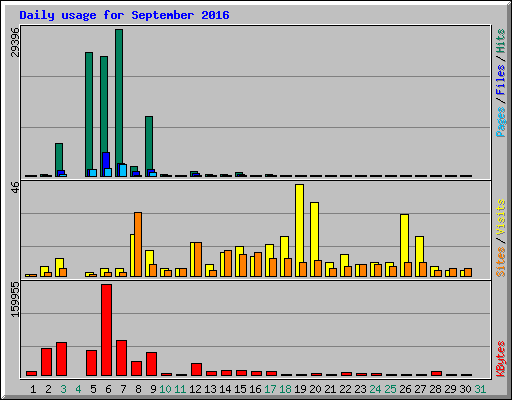Click the blue 'Files' legend label

tap(501, 80)
